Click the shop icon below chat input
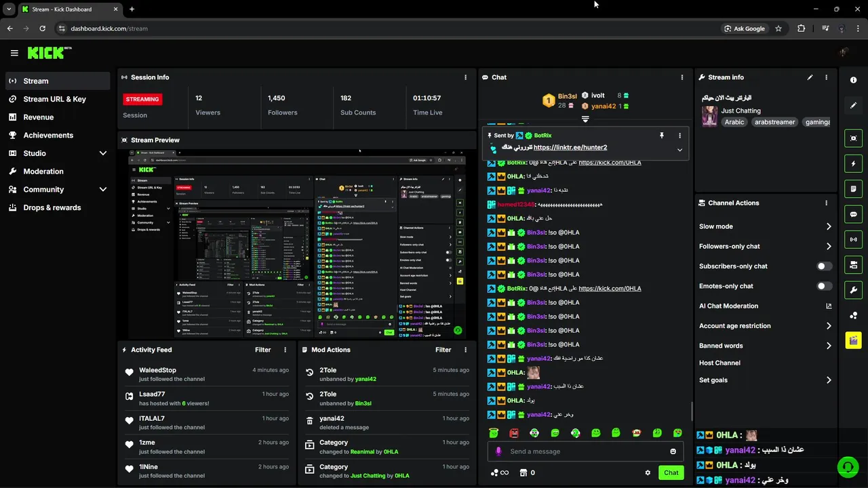 (523, 473)
